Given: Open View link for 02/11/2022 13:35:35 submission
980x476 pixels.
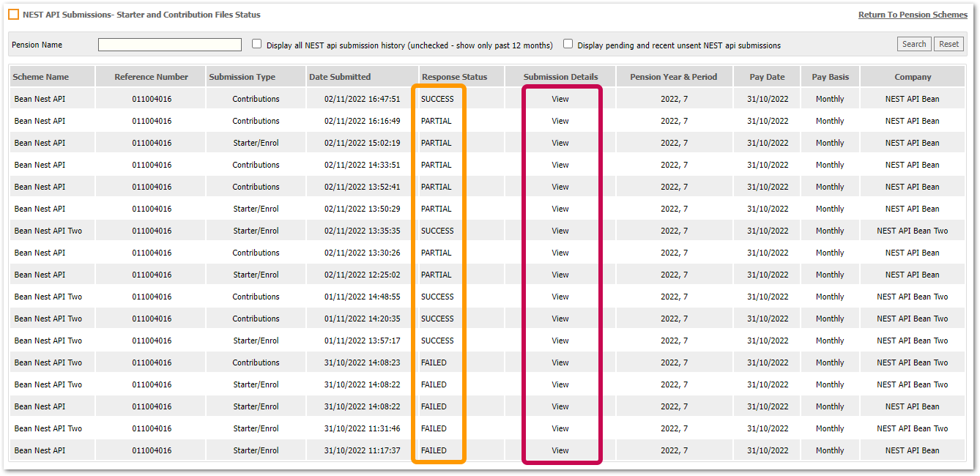Looking at the screenshot, I should (560, 231).
